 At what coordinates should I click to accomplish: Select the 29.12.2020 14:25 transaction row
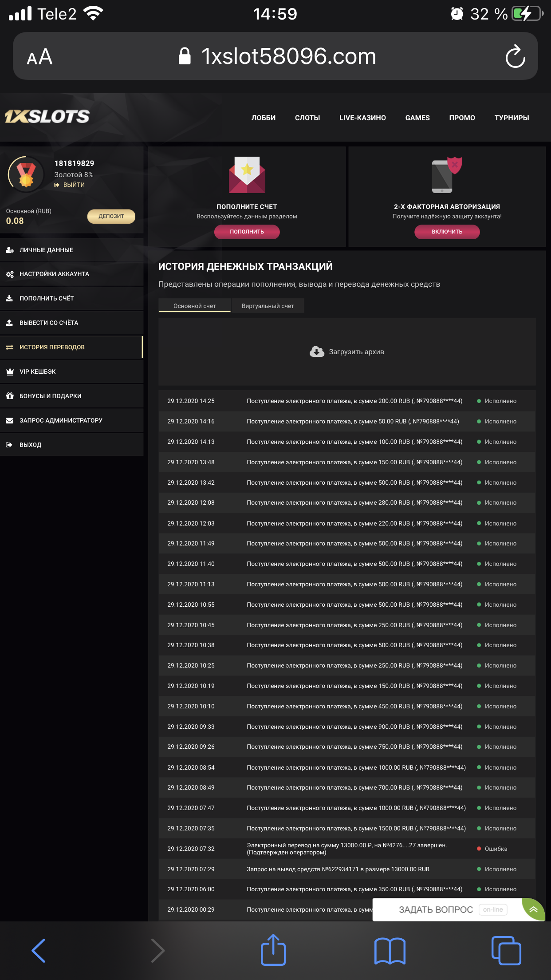(347, 401)
